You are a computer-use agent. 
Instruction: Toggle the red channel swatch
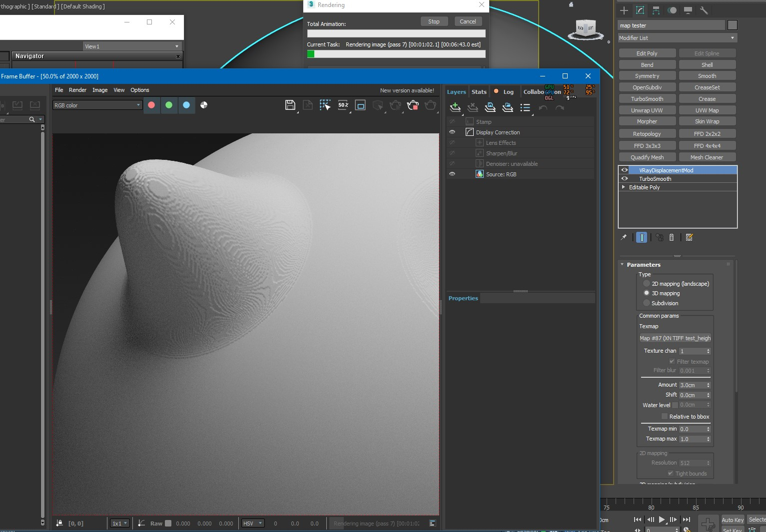tap(151, 105)
